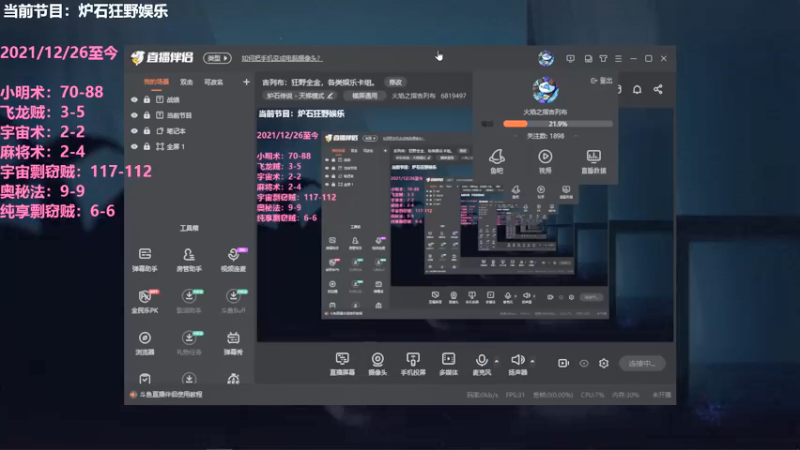This screenshot has height=450, width=800.
Task: Click the share icon
Action: click(x=658, y=89)
